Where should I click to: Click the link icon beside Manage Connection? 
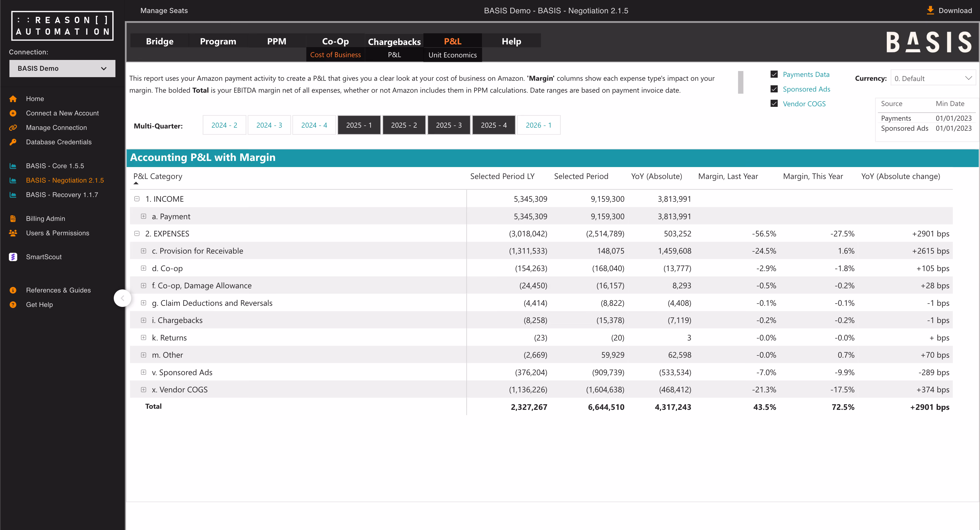(x=13, y=128)
